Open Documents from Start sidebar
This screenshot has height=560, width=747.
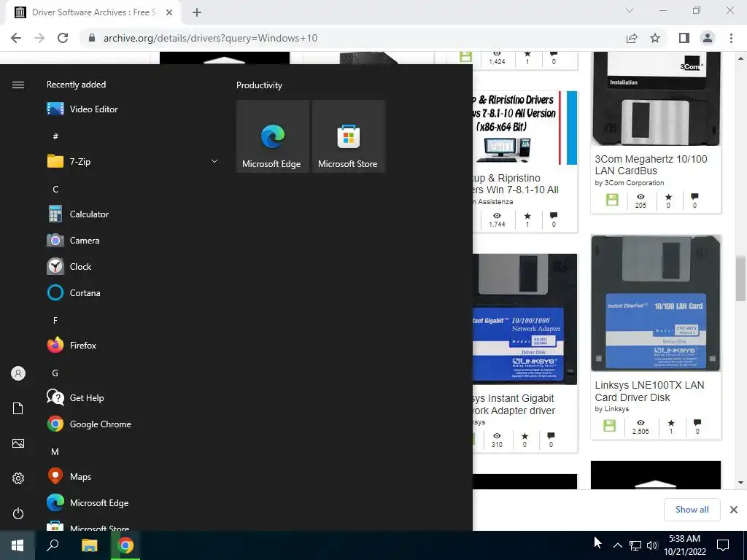pos(18,408)
